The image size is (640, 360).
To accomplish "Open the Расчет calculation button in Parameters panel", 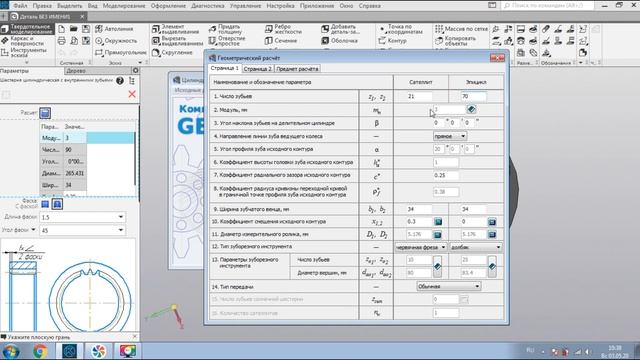I will [x=45, y=113].
